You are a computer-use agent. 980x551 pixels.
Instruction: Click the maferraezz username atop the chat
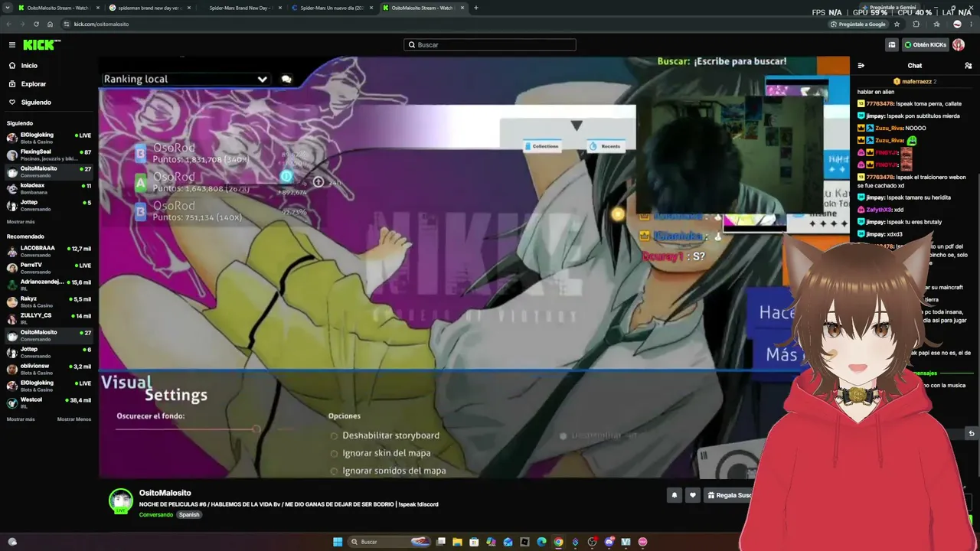[x=916, y=81]
